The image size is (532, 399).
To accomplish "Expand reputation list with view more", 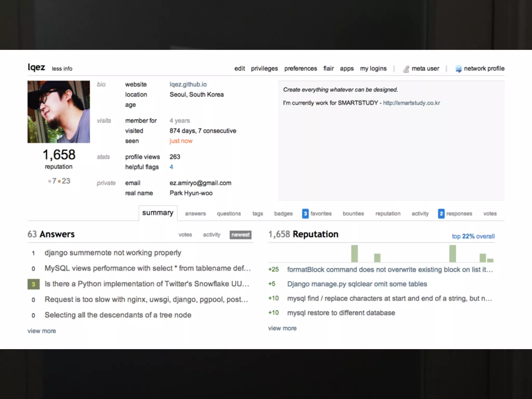I will [282, 328].
